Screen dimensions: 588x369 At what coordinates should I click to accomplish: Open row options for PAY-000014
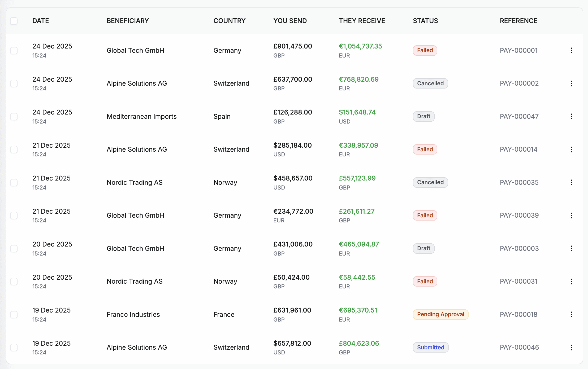pyautogui.click(x=571, y=150)
